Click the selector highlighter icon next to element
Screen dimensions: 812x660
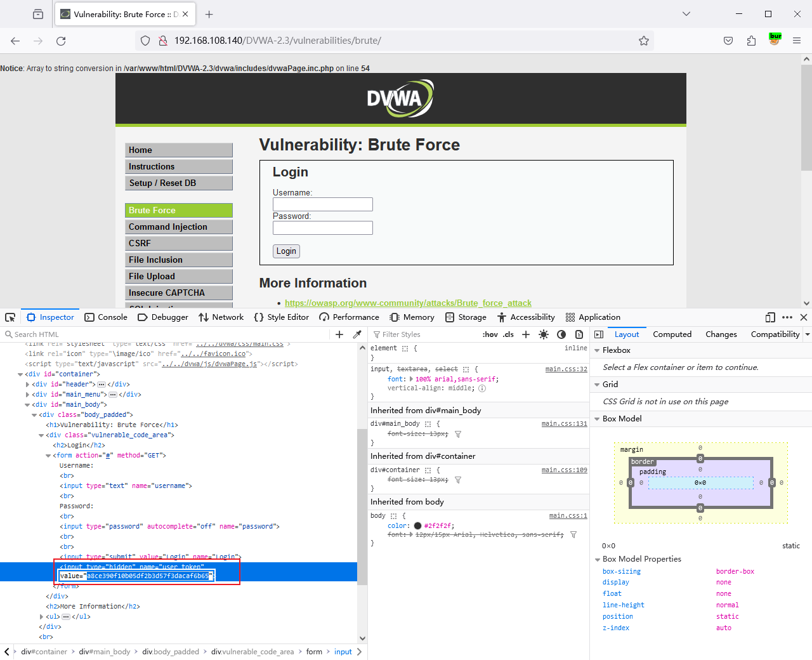[405, 348]
